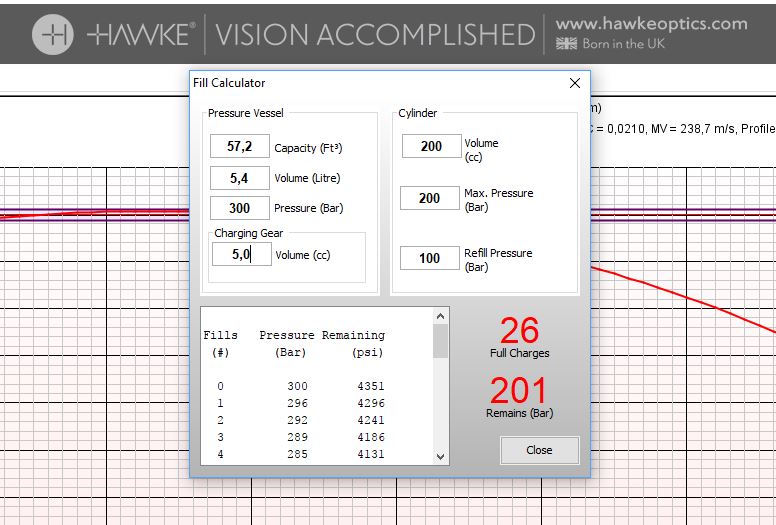776x525 pixels.
Task: Select the Cylinder Volume (cc) field
Action: click(x=430, y=147)
